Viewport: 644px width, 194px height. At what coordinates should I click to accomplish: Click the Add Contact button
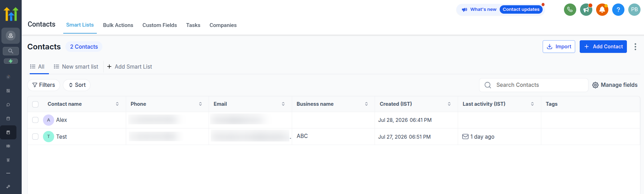pyautogui.click(x=603, y=47)
